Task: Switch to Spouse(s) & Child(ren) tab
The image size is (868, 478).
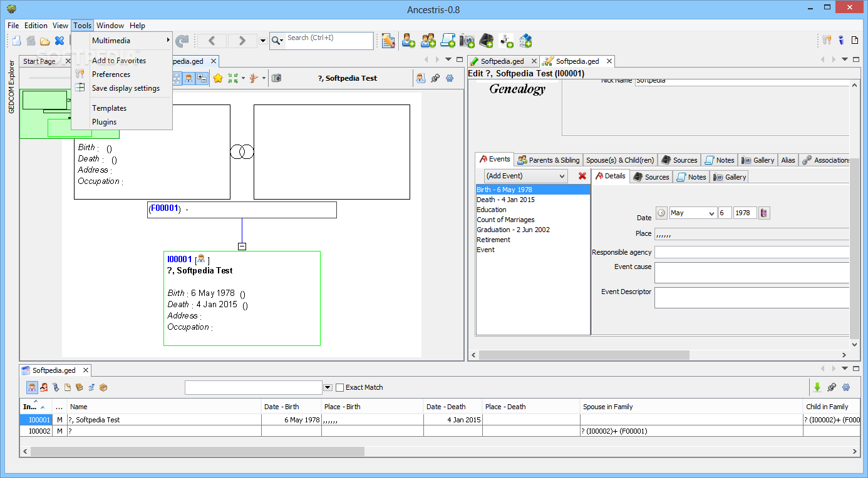Action: click(x=620, y=160)
